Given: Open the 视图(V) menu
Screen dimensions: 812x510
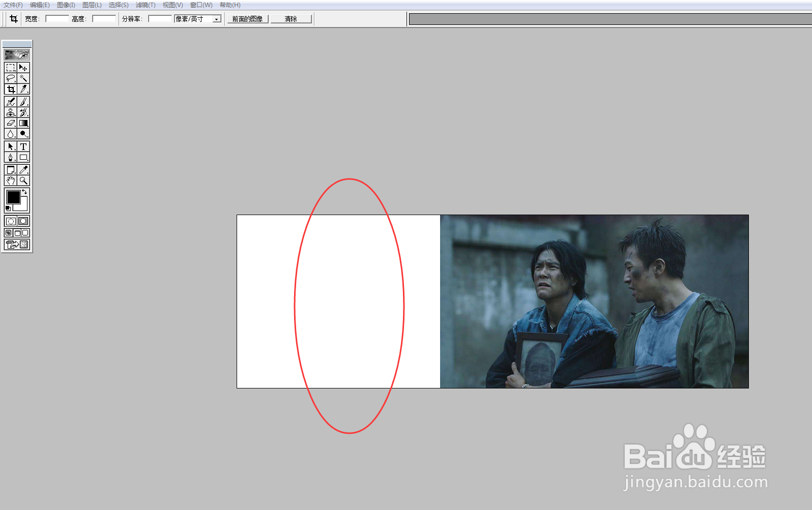Looking at the screenshot, I should [x=172, y=5].
